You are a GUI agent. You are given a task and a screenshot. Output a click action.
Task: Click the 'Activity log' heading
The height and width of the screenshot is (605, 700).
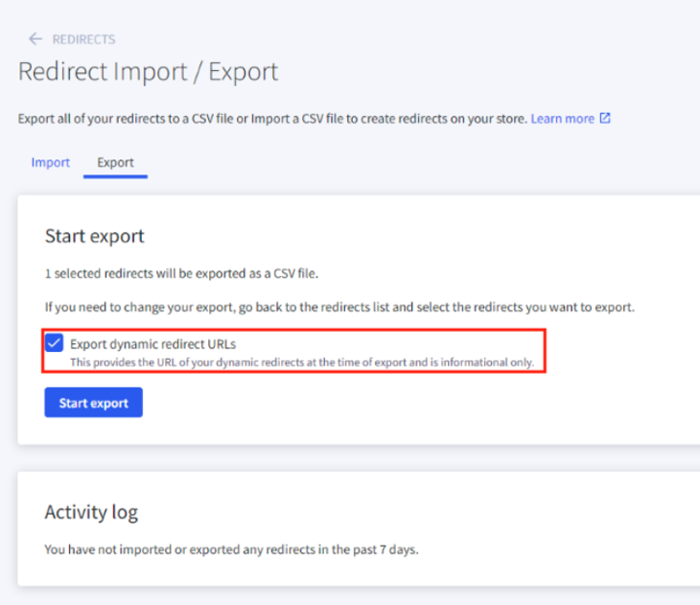[x=91, y=513]
